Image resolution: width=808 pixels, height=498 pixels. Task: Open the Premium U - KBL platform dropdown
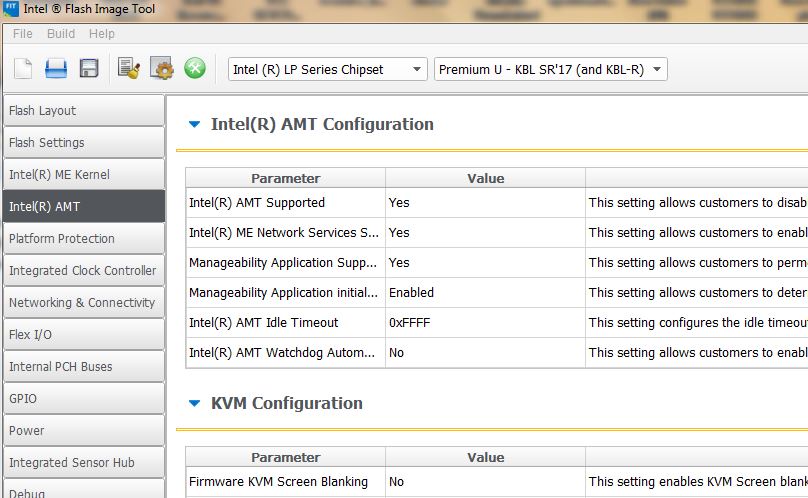click(x=550, y=69)
